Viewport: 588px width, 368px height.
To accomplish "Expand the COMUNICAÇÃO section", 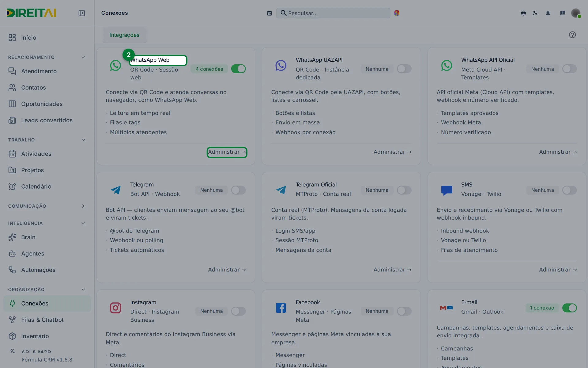I will (83, 206).
